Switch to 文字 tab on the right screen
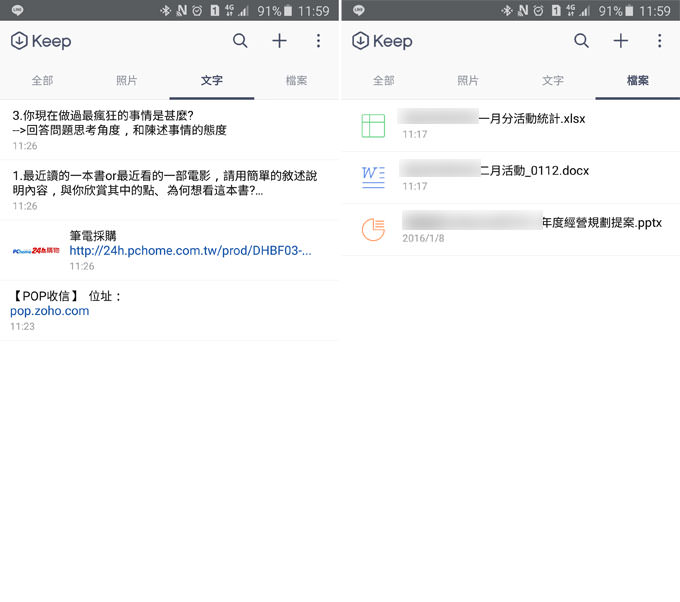 (x=553, y=81)
